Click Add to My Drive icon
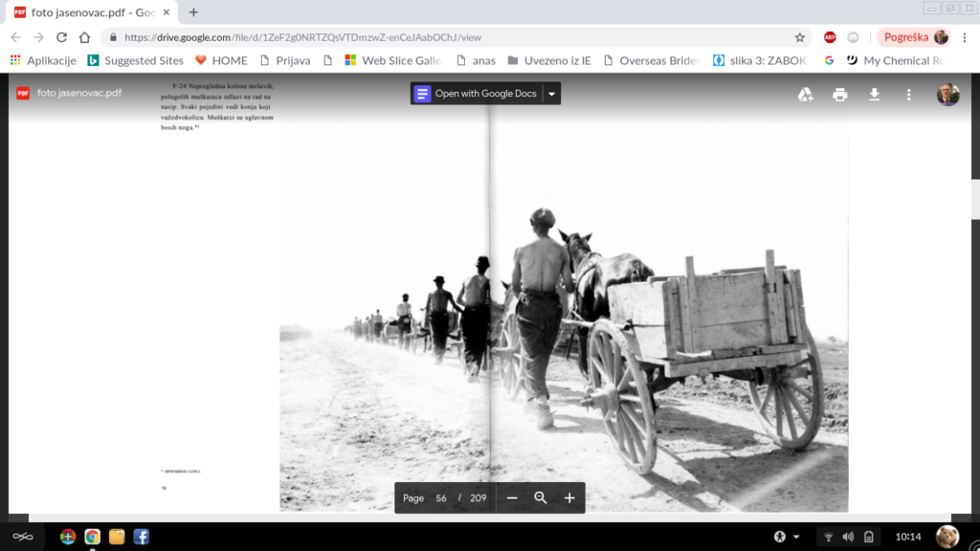The height and width of the screenshot is (551, 980). [806, 94]
